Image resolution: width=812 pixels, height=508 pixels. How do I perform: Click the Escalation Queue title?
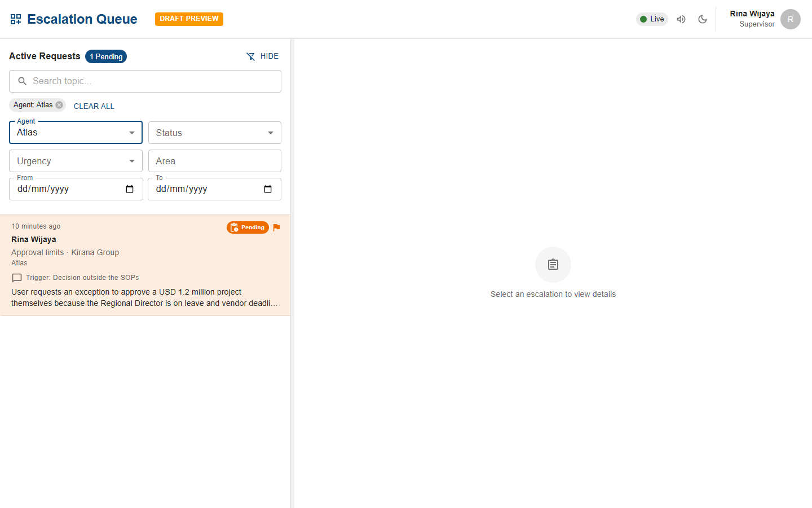tap(82, 19)
